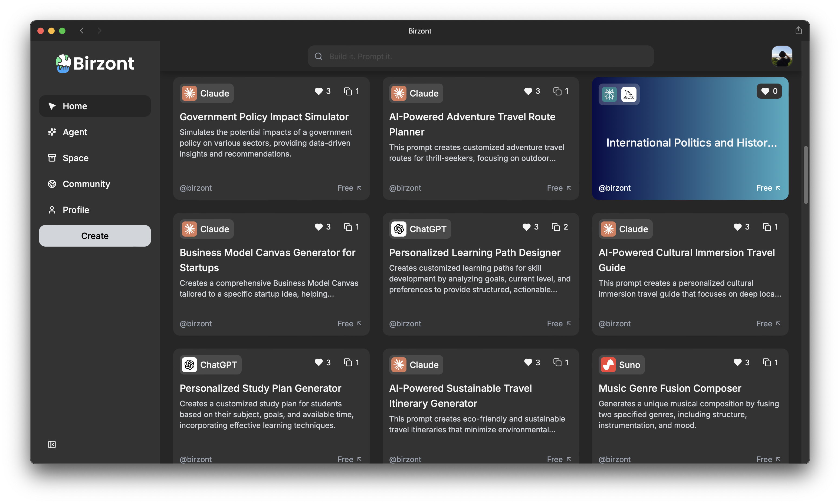840x504 pixels.
Task: Click the share icon in title bar
Action: [798, 31]
